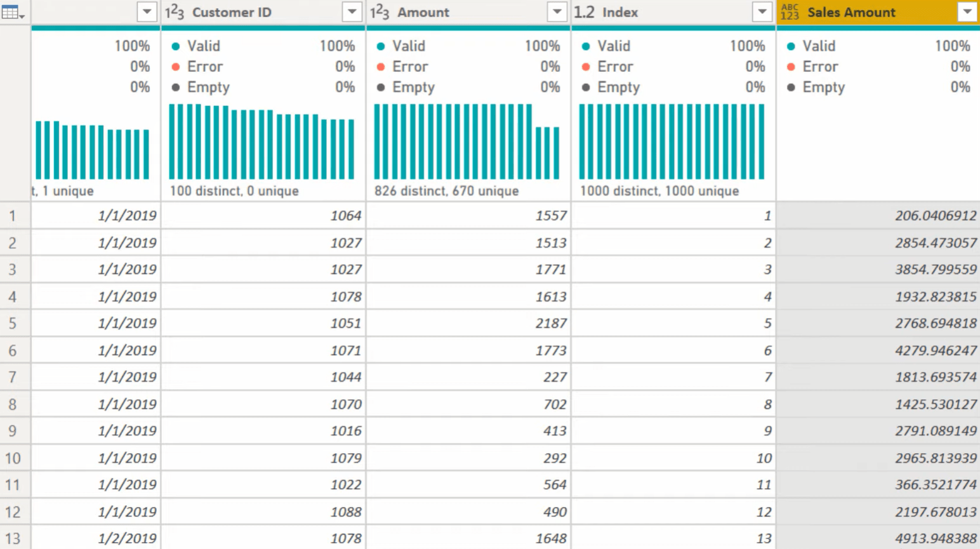The width and height of the screenshot is (980, 549).
Task: Select Sales Amount cell 206.0406912
Action: [x=878, y=216]
